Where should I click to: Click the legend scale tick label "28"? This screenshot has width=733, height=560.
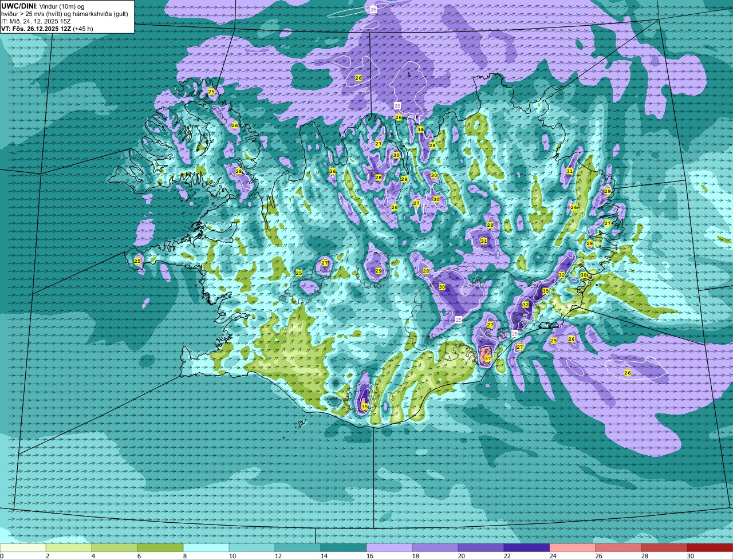645,556
